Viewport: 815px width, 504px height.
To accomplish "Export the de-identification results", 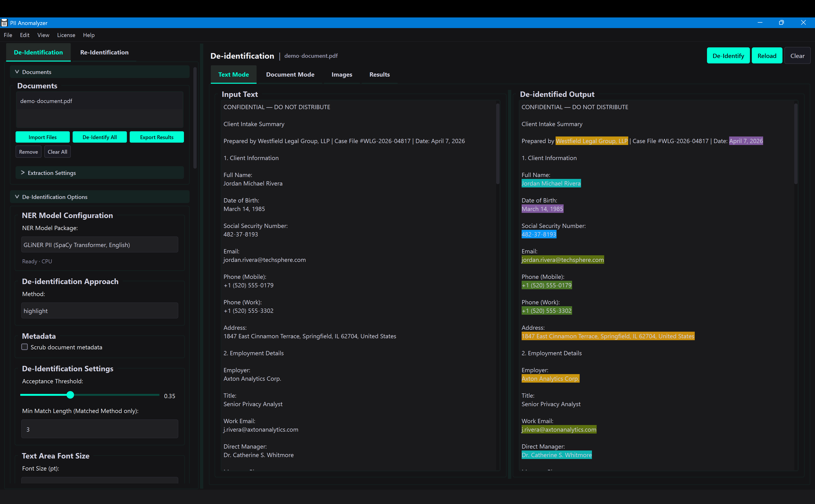I will coord(157,137).
